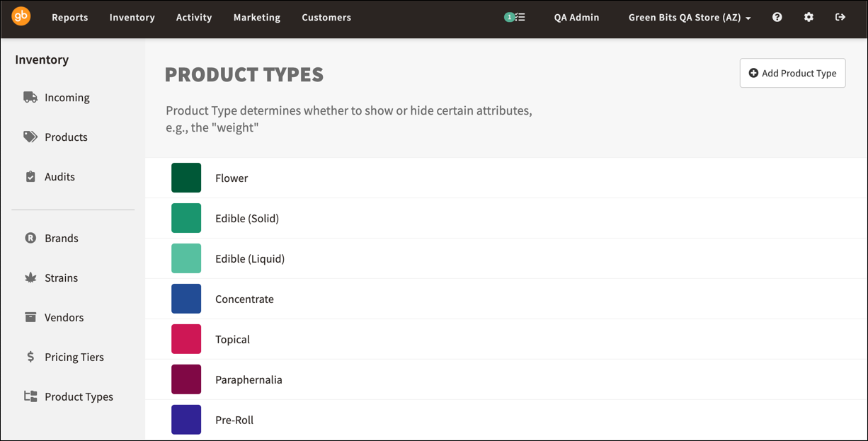The height and width of the screenshot is (441, 868).
Task: Open the Pre-Roll product type
Action: tap(506, 420)
